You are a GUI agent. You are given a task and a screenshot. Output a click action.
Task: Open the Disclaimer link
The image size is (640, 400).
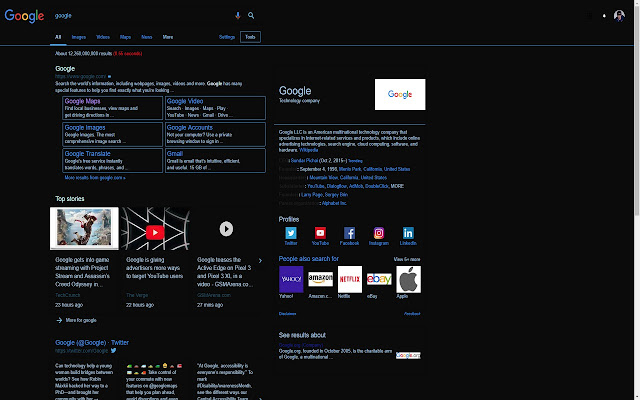click(287, 314)
